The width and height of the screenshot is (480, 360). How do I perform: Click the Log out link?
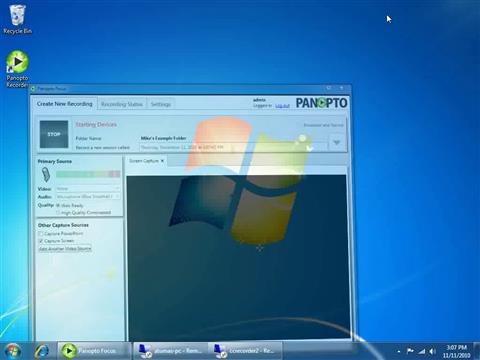282,106
